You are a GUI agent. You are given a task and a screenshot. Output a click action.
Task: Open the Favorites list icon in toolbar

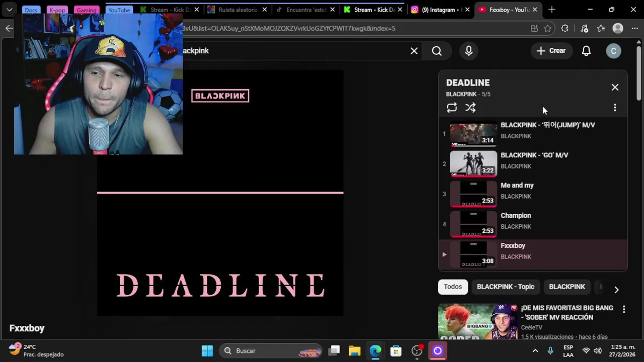click(x=601, y=29)
